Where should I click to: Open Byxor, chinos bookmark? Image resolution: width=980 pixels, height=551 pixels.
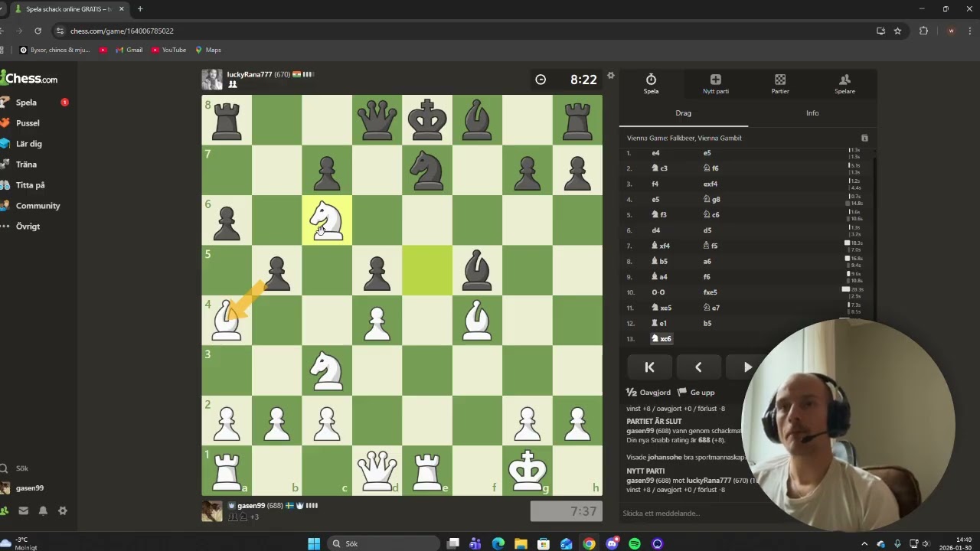pos(54,50)
